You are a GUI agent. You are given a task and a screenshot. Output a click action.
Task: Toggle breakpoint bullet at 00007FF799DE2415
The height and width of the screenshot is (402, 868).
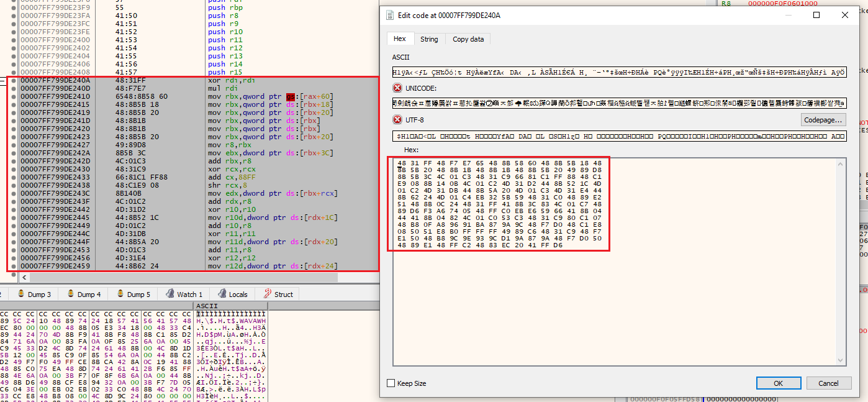(13, 104)
